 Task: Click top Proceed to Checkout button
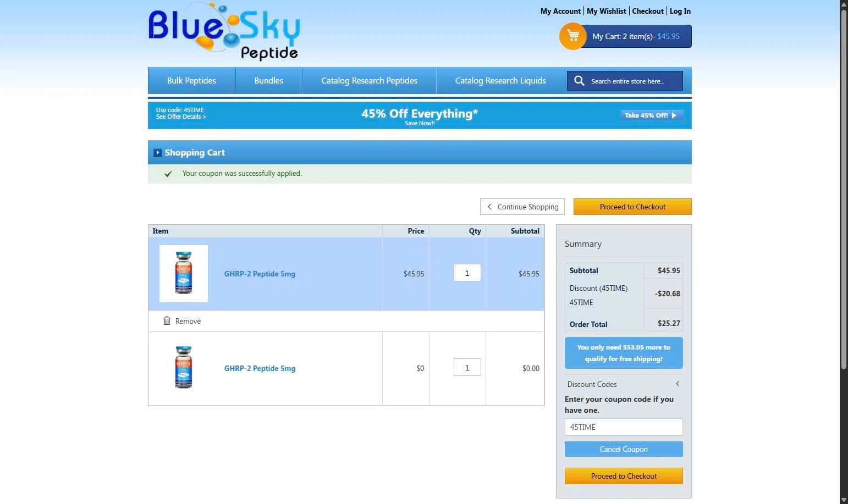point(632,207)
